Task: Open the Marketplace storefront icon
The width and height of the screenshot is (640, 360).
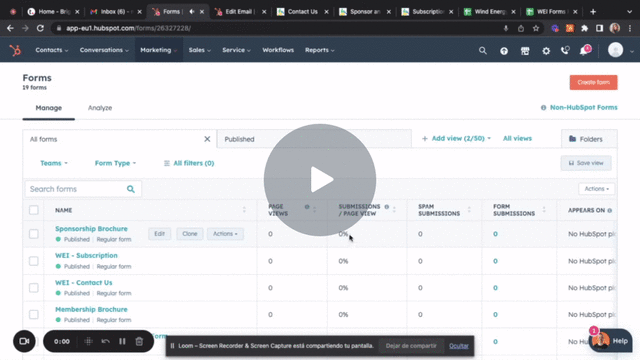Action: (x=525, y=51)
